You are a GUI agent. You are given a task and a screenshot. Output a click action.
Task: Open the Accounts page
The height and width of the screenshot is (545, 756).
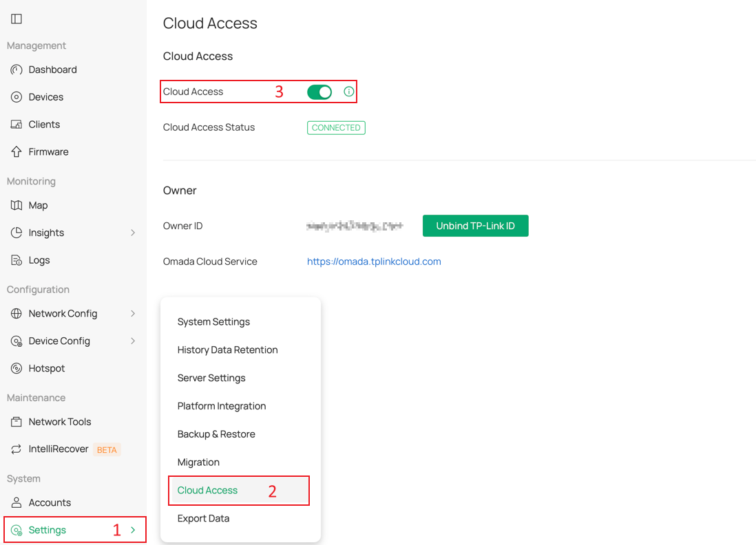(x=49, y=502)
